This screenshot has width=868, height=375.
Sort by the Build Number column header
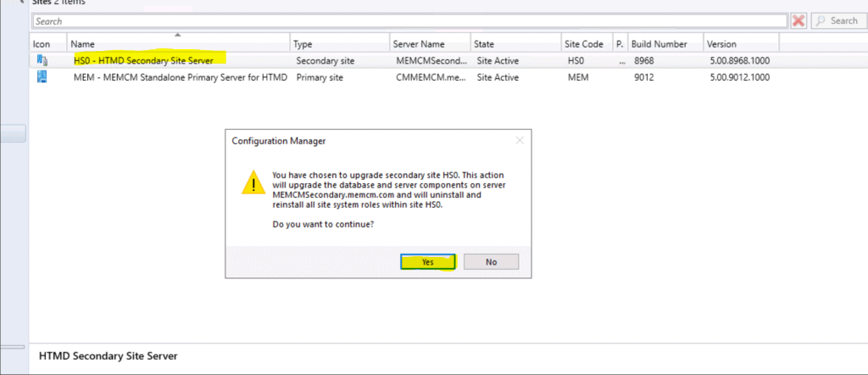coord(665,44)
